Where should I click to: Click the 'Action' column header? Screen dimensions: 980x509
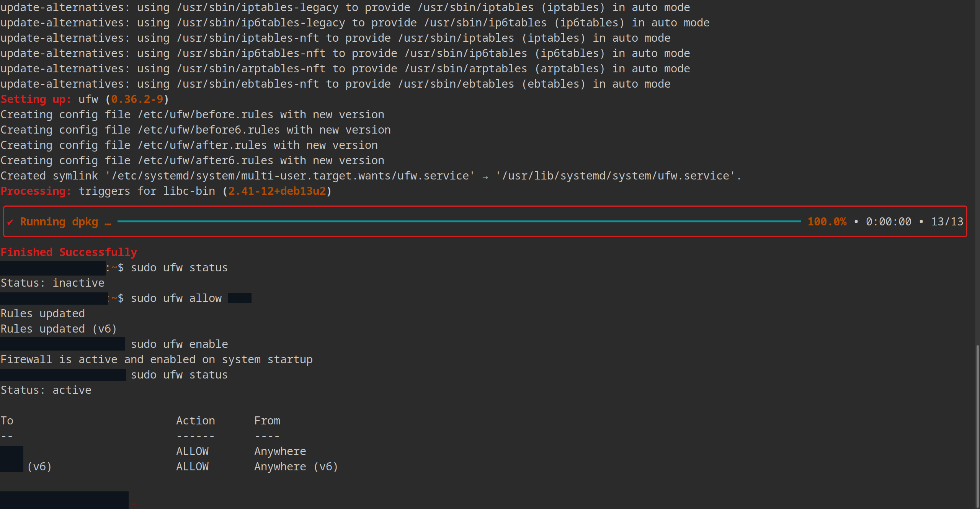(x=195, y=421)
